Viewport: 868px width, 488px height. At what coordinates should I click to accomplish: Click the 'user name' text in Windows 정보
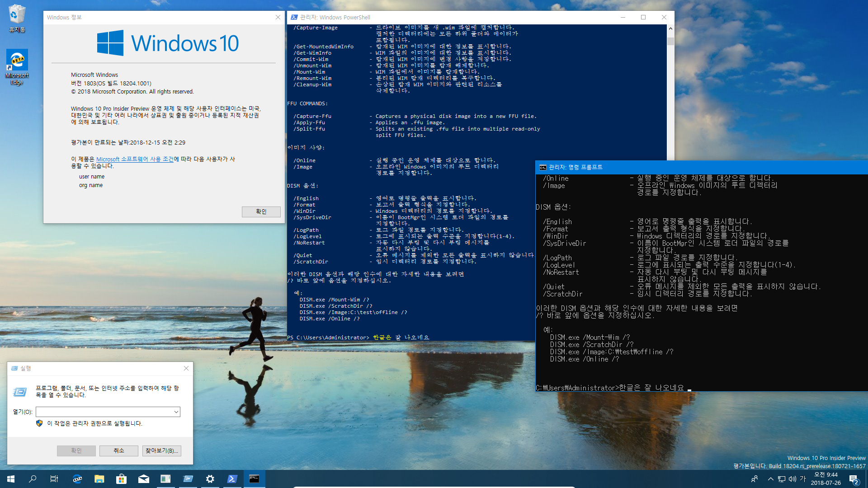pyautogui.click(x=92, y=177)
